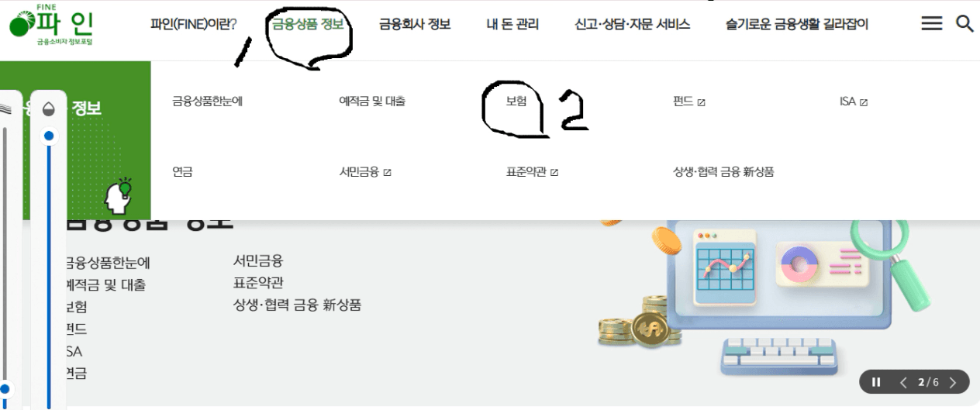The image size is (980, 410).
Task: Select 상생·협력 금융 新상품 submenu item
Action: (723, 172)
